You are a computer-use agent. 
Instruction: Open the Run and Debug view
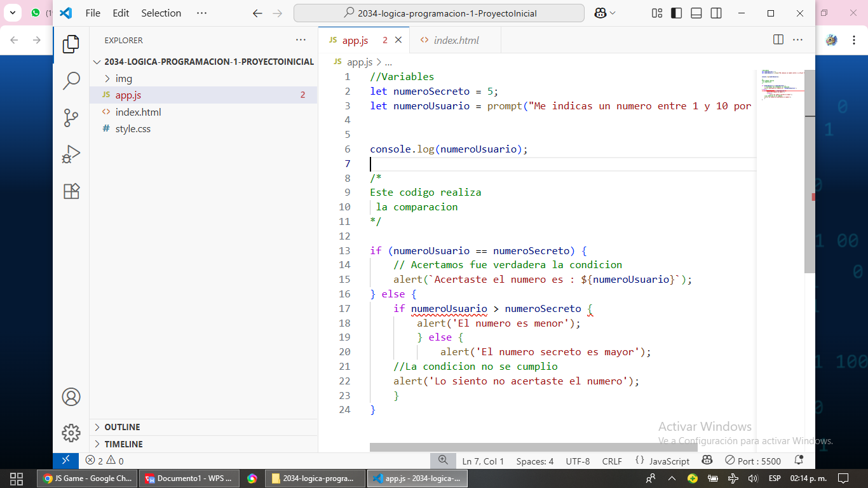coord(71,154)
